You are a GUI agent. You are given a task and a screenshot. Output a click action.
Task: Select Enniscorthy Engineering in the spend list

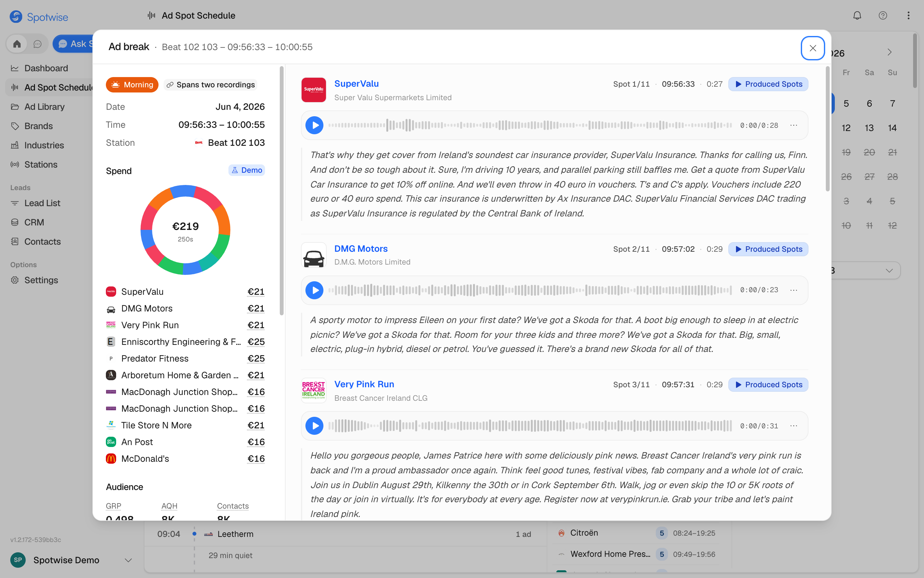click(x=185, y=342)
